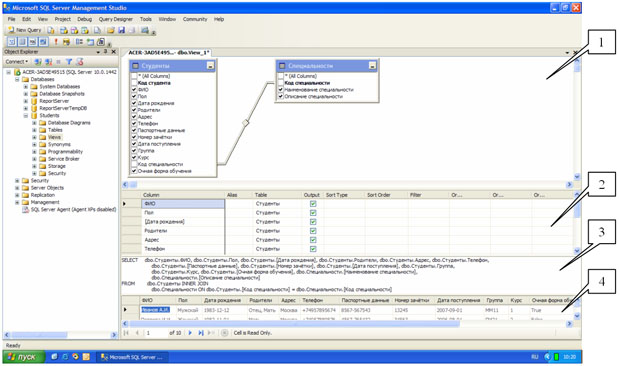Click the record number field in navigator

[155, 333]
